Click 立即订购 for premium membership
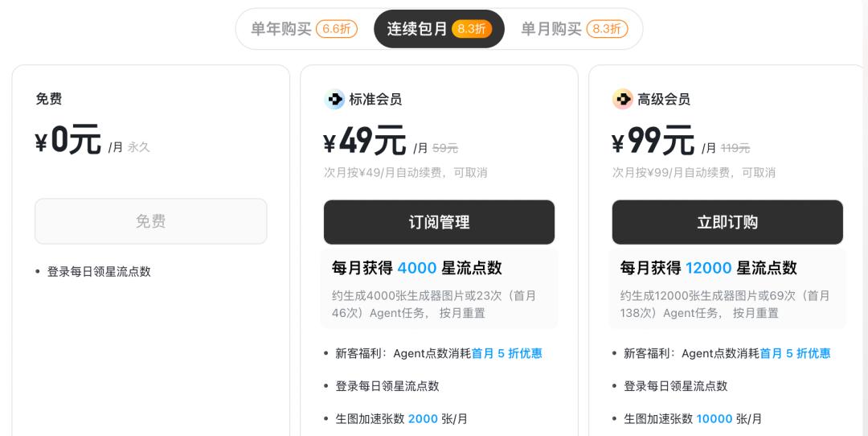 coord(727,222)
